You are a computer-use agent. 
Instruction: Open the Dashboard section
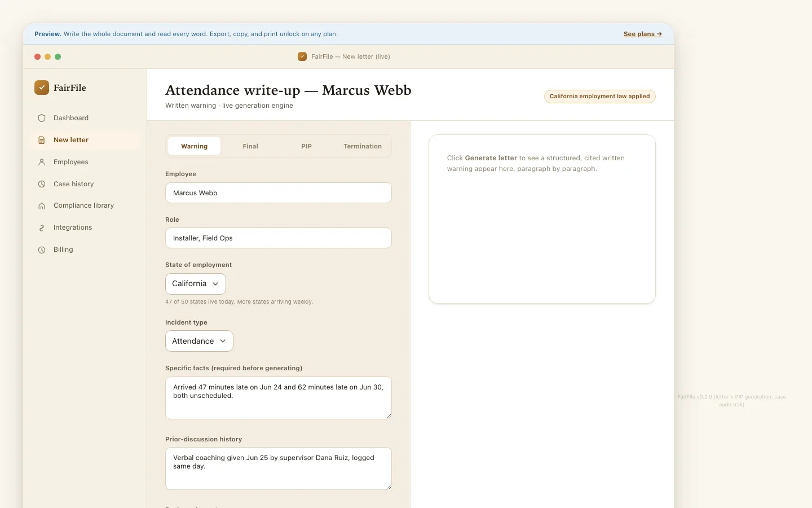[x=85, y=118]
